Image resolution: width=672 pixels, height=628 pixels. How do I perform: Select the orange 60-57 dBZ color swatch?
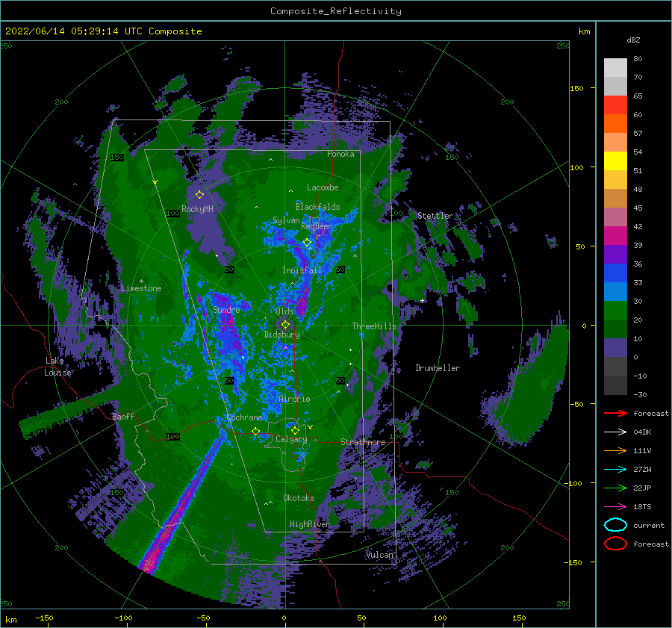[615, 123]
